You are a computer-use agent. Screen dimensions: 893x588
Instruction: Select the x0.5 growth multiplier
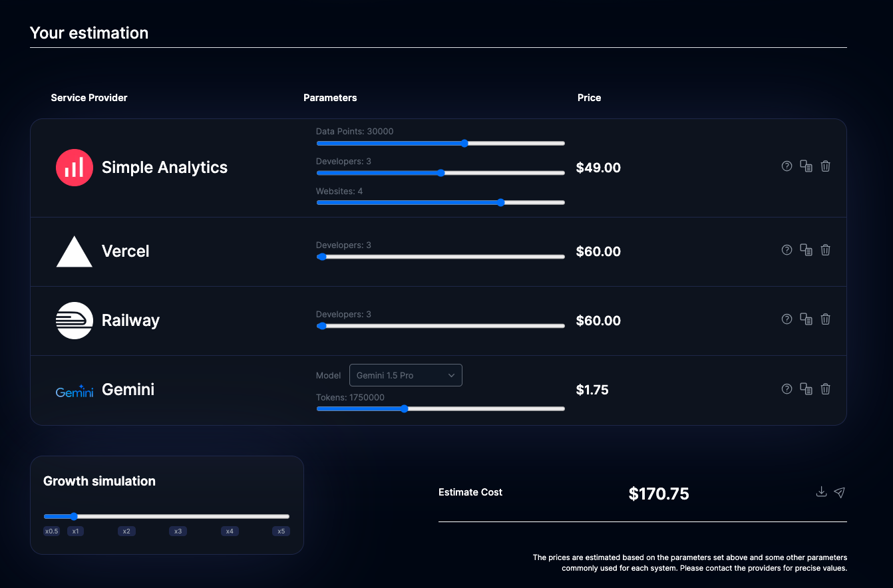[51, 531]
